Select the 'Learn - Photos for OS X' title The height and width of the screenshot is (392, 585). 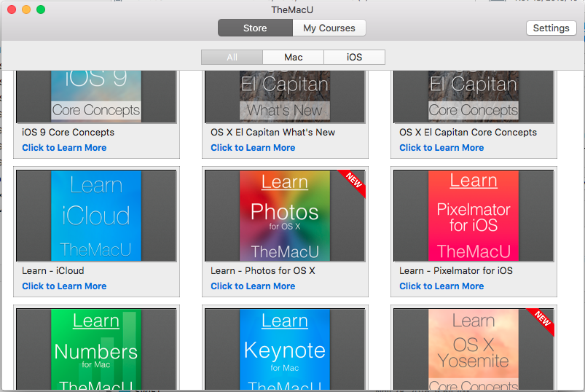[x=263, y=271]
